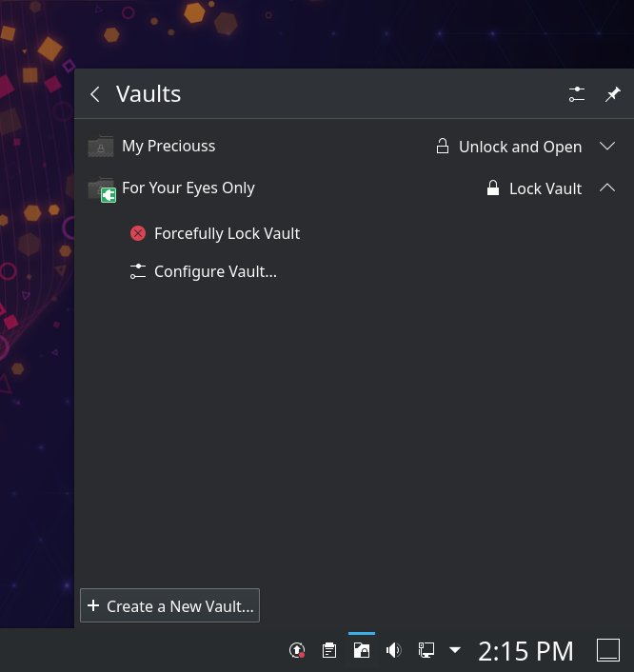Image resolution: width=634 pixels, height=672 pixels.
Task: Click the My Preciouss vault folder icon
Action: point(101,147)
